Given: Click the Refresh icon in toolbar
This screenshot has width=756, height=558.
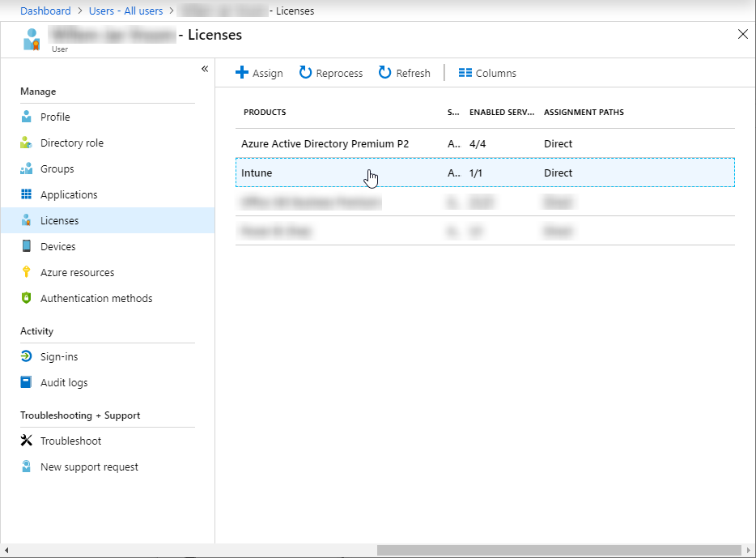Looking at the screenshot, I should tap(385, 73).
